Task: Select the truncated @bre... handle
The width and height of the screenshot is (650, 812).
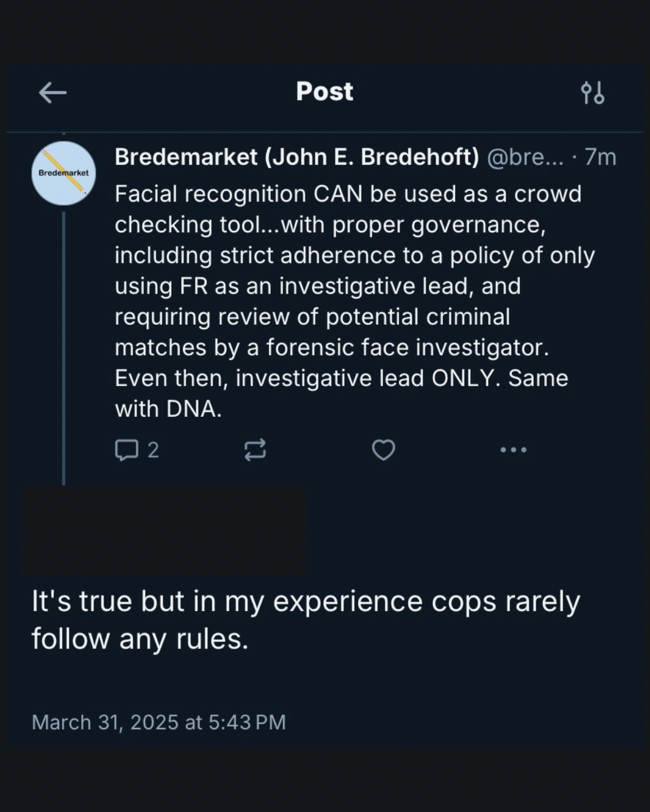Action: (x=525, y=157)
